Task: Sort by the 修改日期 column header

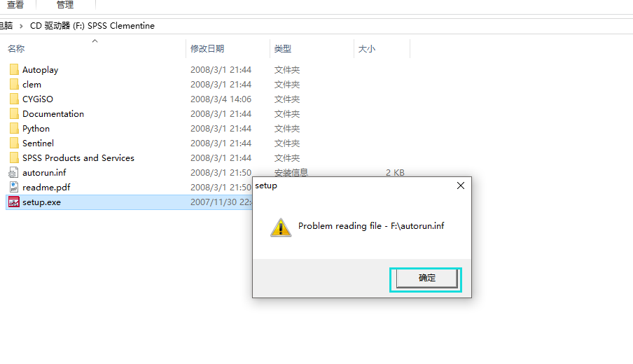Action: click(207, 49)
